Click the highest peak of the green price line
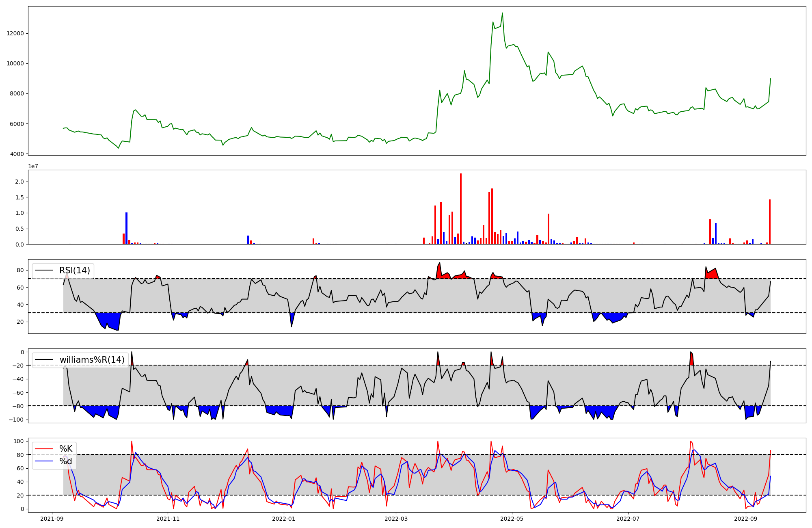 point(502,13)
